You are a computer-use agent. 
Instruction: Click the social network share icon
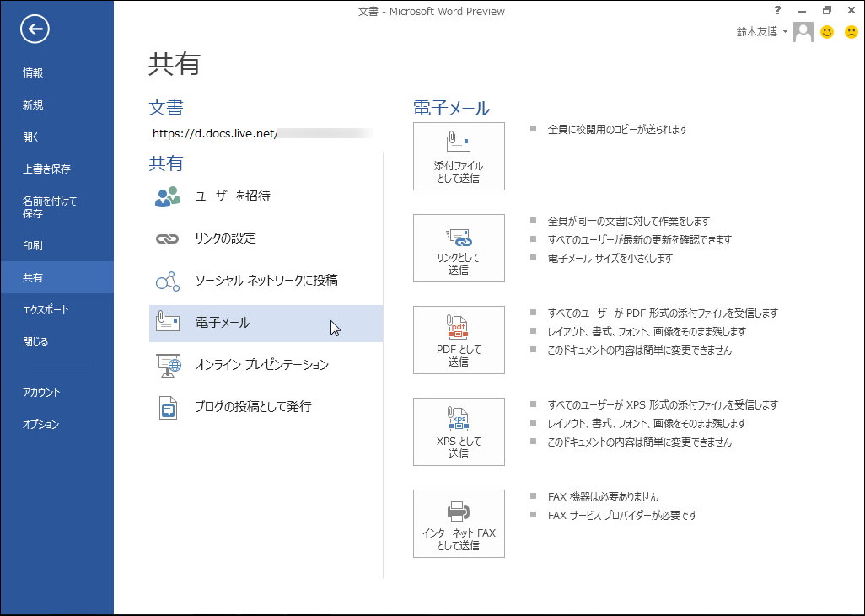point(167,281)
